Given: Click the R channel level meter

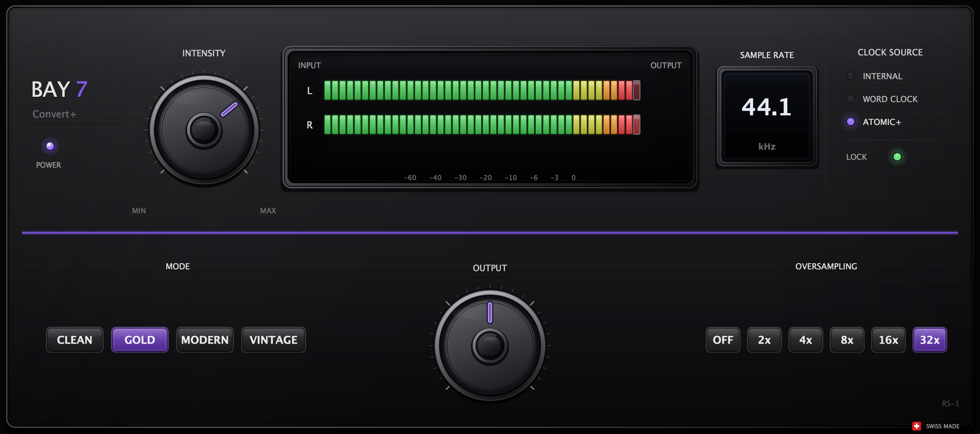Looking at the screenshot, I should pyautogui.click(x=482, y=125).
